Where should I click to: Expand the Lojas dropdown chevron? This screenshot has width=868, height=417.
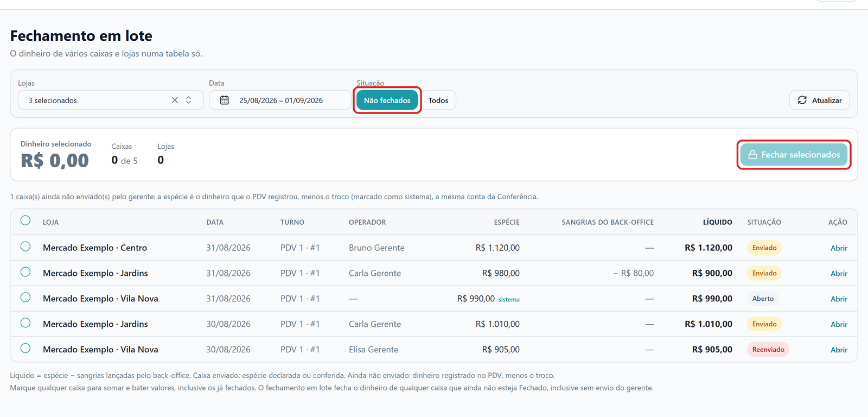pyautogui.click(x=189, y=100)
